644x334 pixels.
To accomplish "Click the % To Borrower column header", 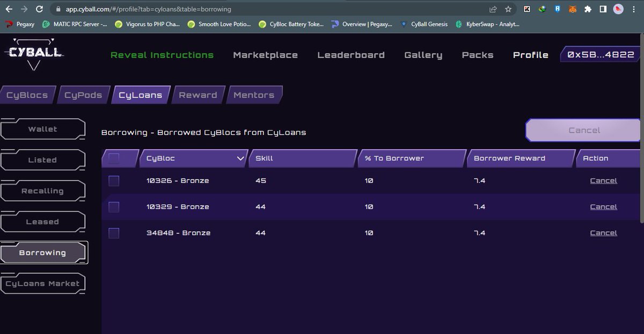I will 412,158.
